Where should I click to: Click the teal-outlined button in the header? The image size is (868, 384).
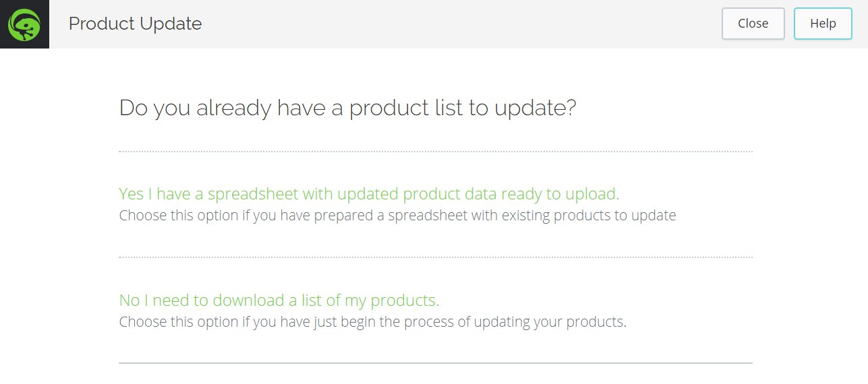(823, 24)
